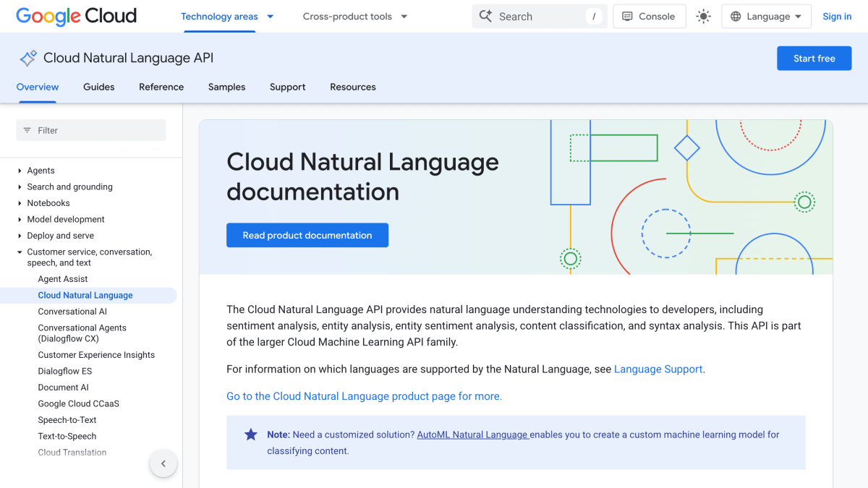Collapse the sidebar with the chevron button
The height and width of the screenshot is (488, 868).
pyautogui.click(x=163, y=463)
